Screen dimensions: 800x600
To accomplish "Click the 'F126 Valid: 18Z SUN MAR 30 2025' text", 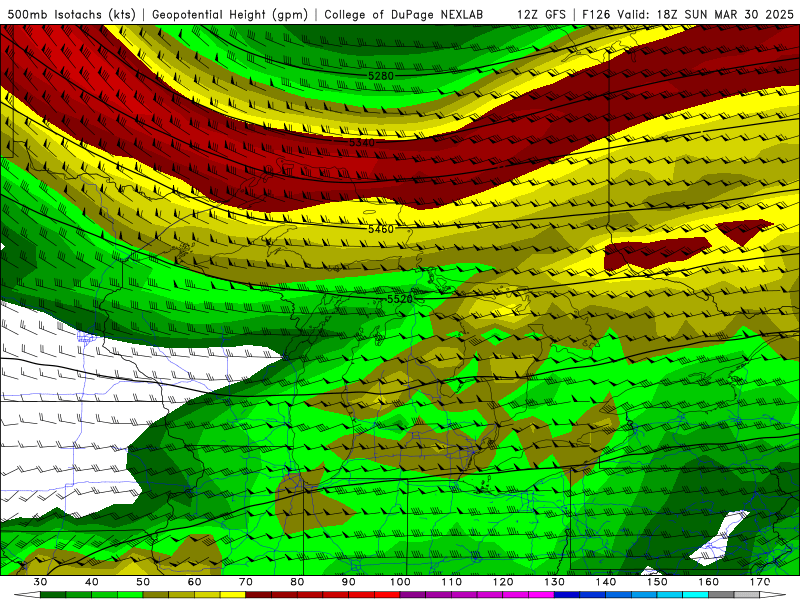I will pos(688,14).
